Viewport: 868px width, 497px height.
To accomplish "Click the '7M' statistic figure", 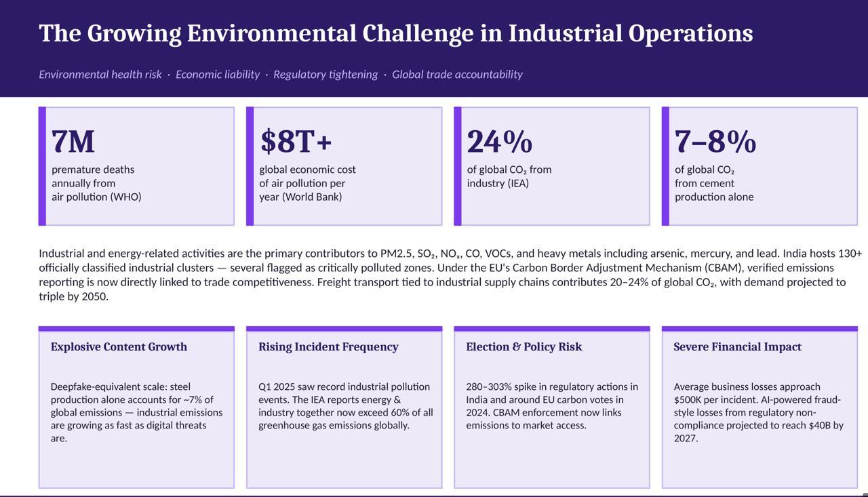I will point(73,142).
